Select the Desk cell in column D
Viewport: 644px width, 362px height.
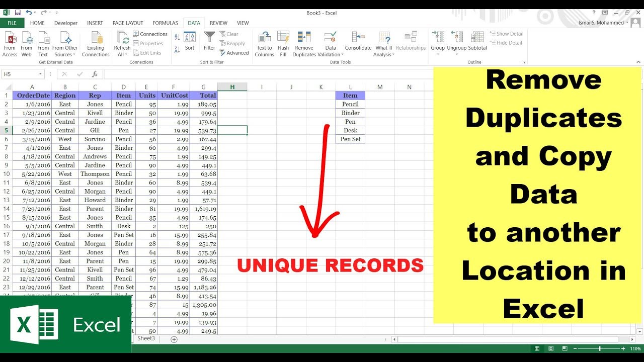pos(124,226)
